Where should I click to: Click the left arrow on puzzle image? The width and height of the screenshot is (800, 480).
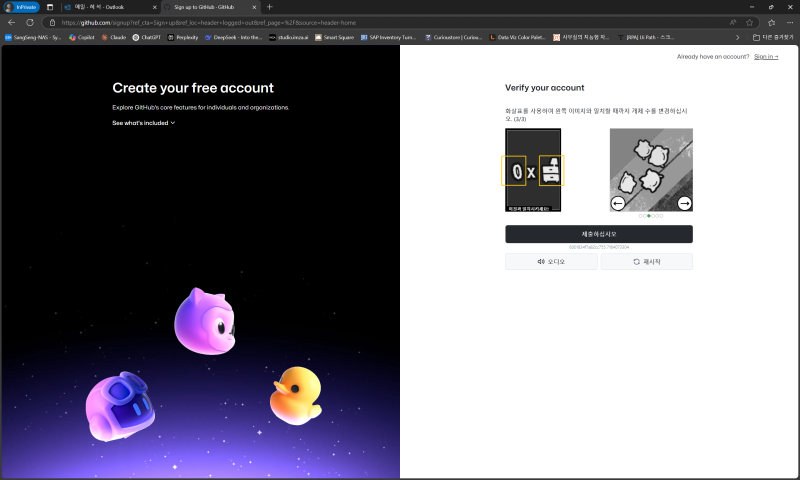tap(618, 204)
